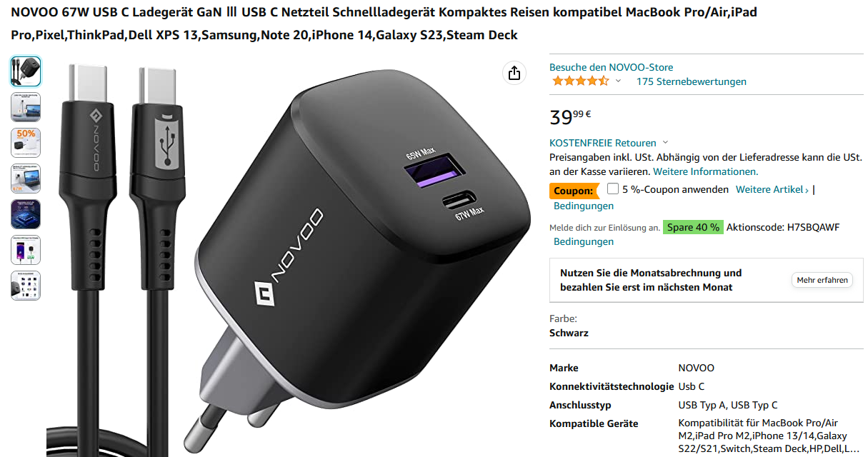Open Besuche den NOVOO-Store link
868x457 pixels.
611,67
